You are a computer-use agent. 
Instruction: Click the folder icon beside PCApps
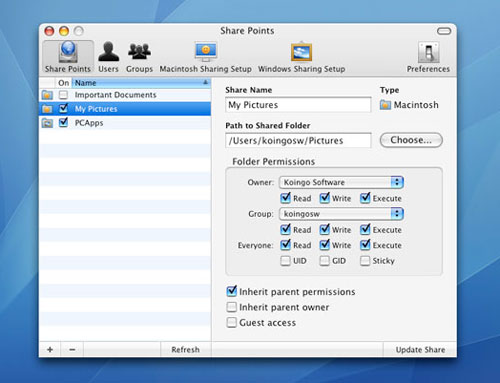pyautogui.click(x=47, y=123)
